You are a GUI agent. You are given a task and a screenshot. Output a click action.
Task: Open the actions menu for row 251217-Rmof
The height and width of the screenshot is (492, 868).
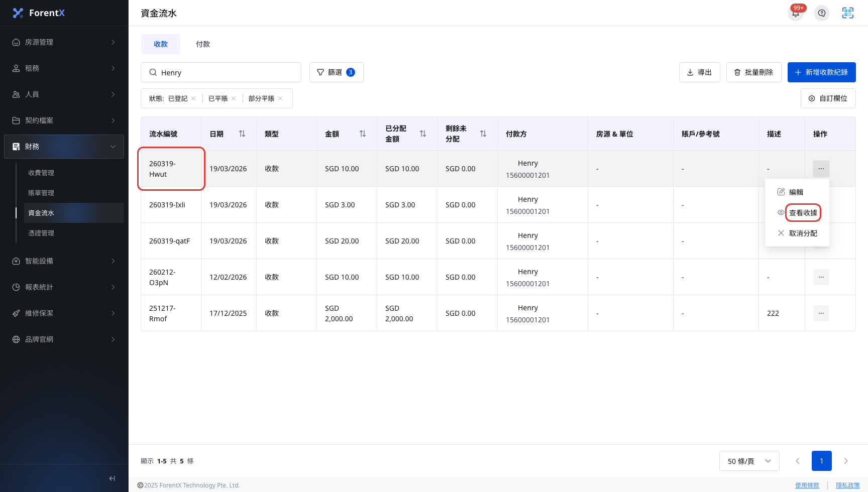point(821,313)
